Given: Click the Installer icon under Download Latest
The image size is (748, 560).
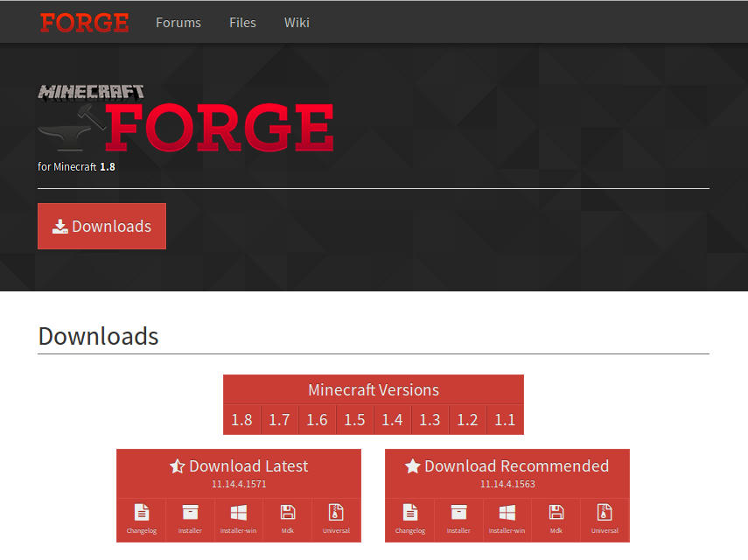Looking at the screenshot, I should click(x=190, y=518).
